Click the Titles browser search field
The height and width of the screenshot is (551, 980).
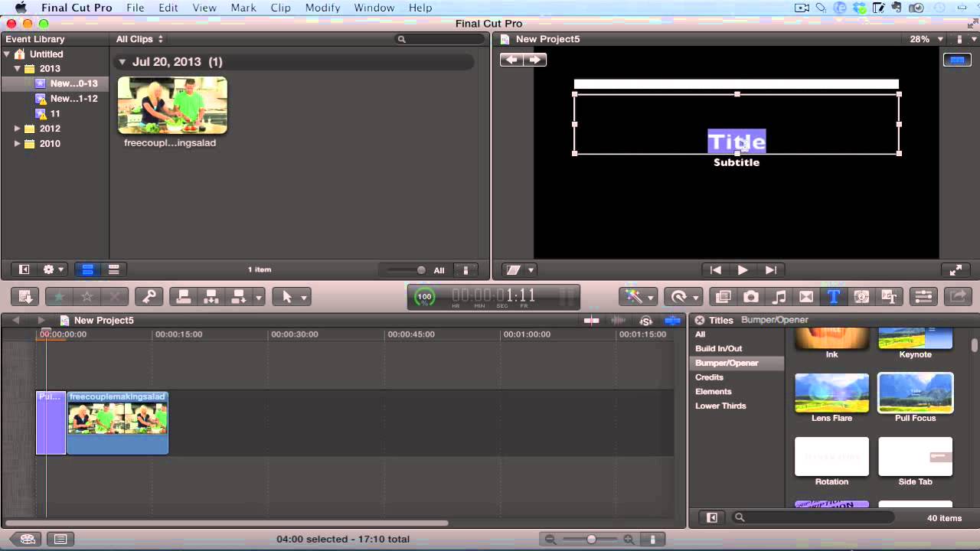(x=812, y=518)
